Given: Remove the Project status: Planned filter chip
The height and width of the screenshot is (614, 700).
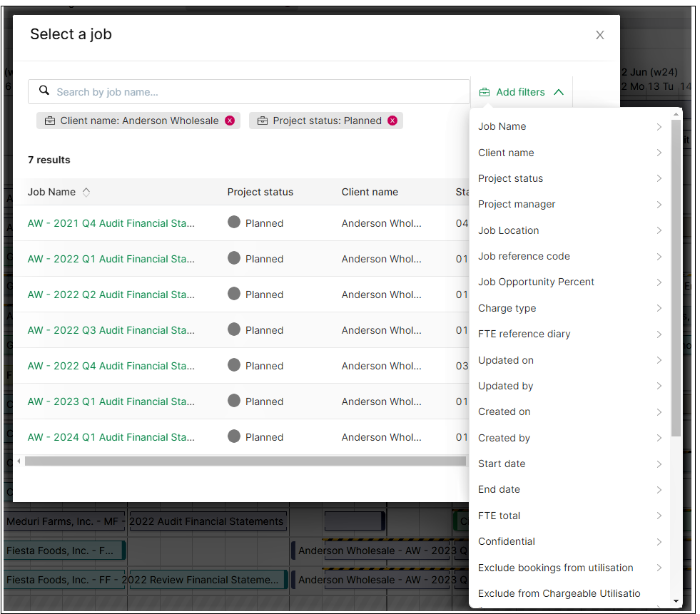Looking at the screenshot, I should (392, 121).
